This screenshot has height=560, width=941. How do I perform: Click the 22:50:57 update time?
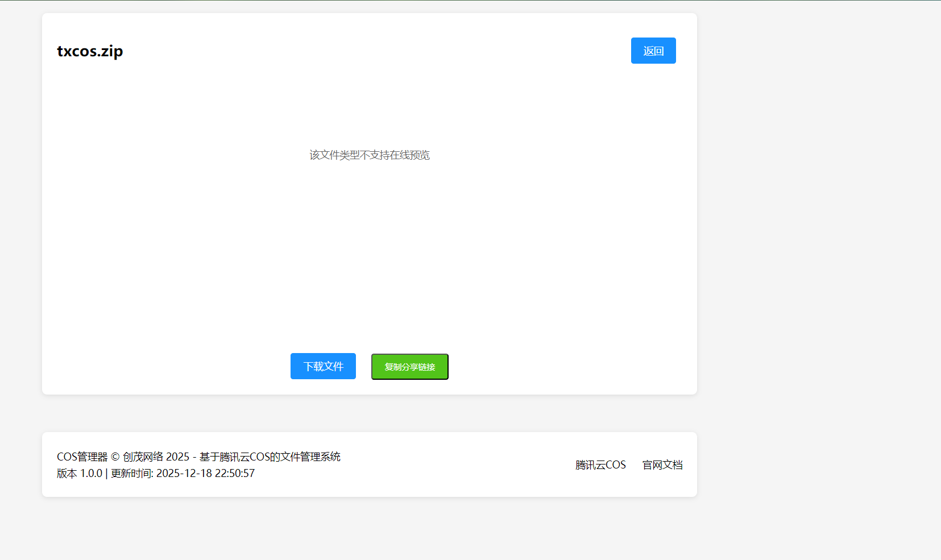(234, 474)
